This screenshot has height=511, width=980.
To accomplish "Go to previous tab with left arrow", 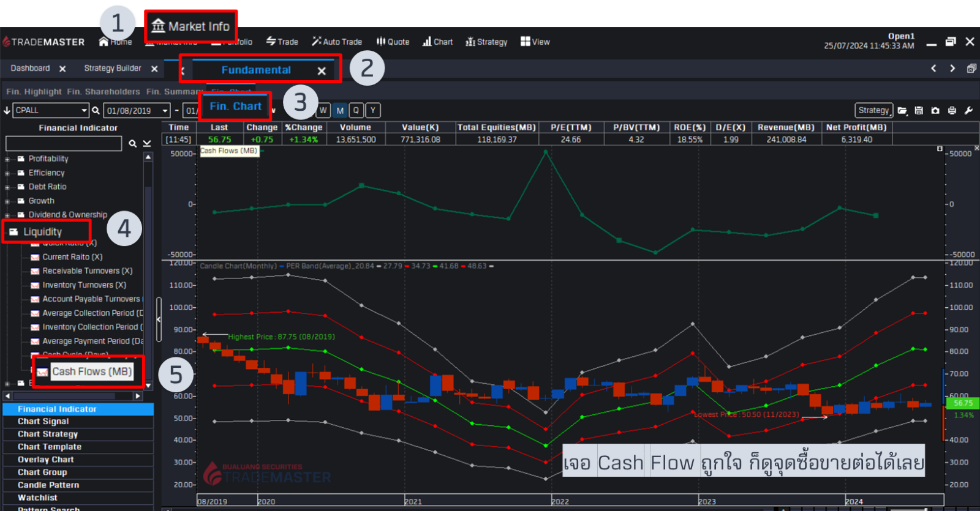I will point(933,69).
